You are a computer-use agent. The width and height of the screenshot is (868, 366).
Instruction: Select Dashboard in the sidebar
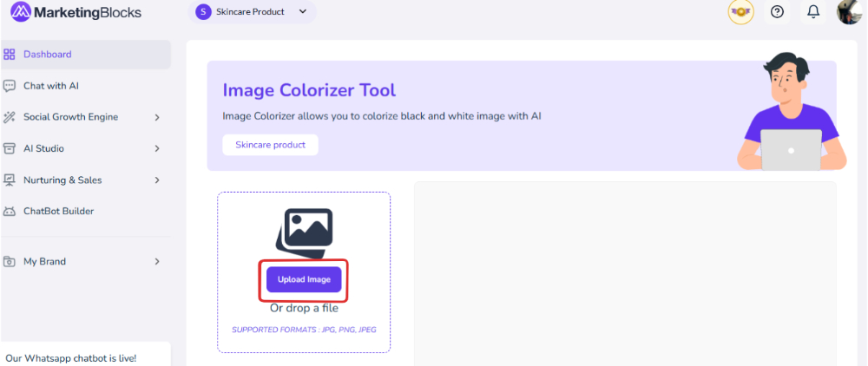coord(48,55)
